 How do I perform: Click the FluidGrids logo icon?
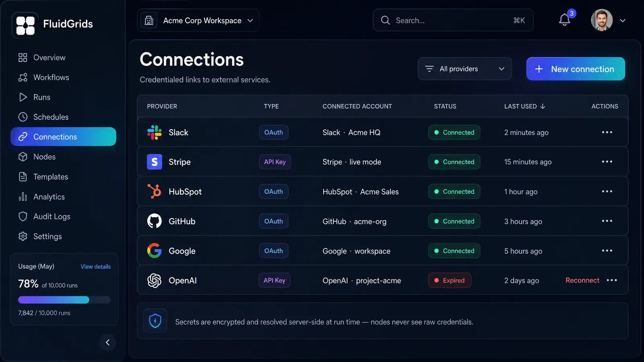pyautogui.click(x=25, y=25)
